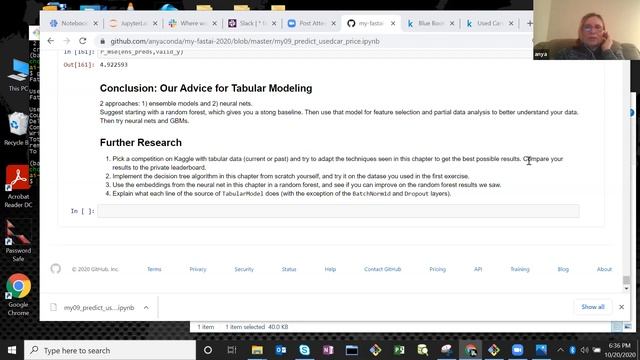Go back using the browser back arrow
The width and height of the screenshot is (640, 360).
pyautogui.click(x=51, y=41)
